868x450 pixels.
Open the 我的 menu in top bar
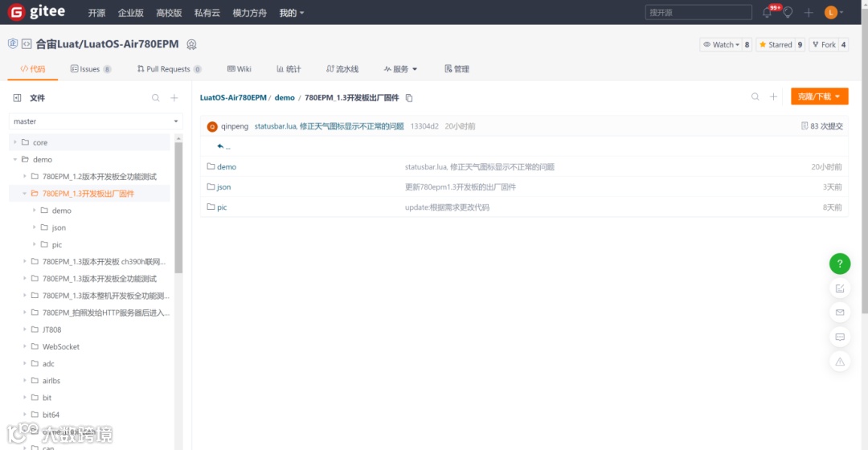(292, 13)
